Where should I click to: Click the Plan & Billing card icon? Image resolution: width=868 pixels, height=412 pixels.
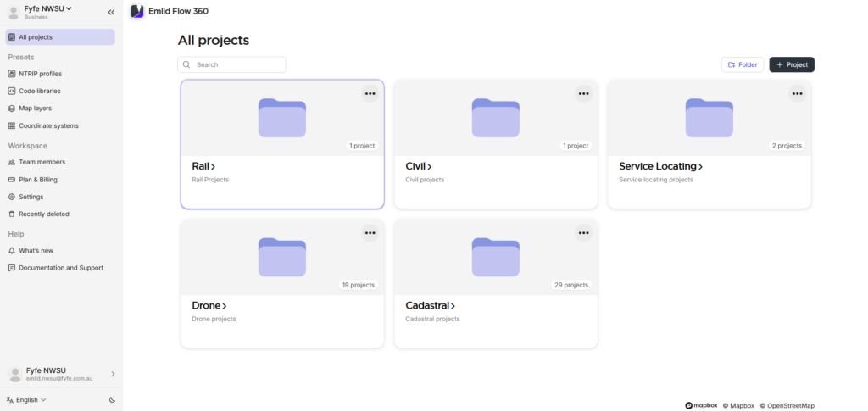click(12, 180)
